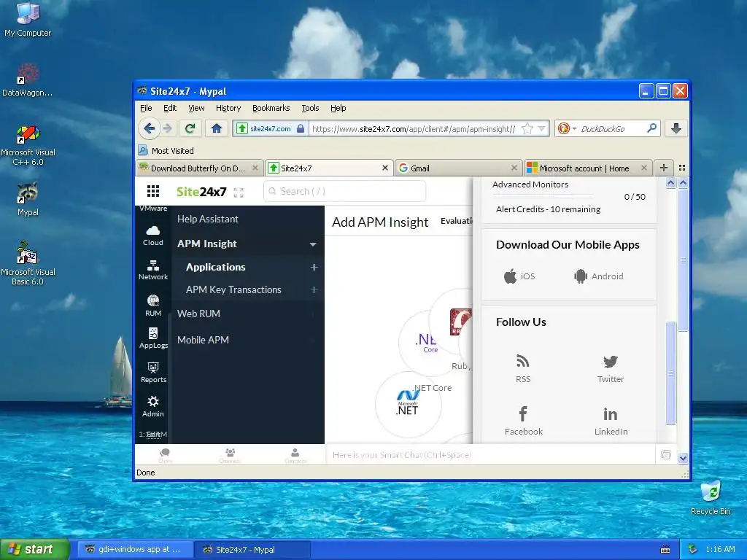Open the Help menu
The height and width of the screenshot is (560, 747).
338,108
